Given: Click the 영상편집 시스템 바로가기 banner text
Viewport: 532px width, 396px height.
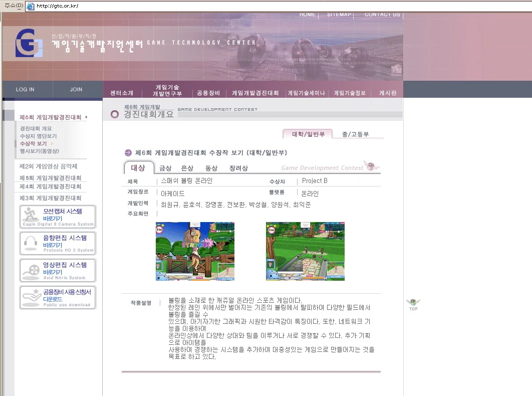Looking at the screenshot, I should pos(65,268).
